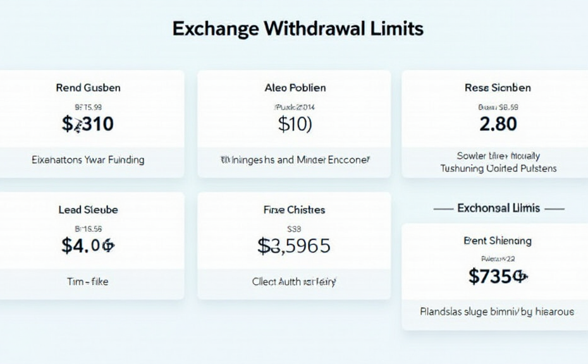This screenshot has width=588, height=364.
Task: Open the Aleo Poblien card title
Action: point(295,88)
